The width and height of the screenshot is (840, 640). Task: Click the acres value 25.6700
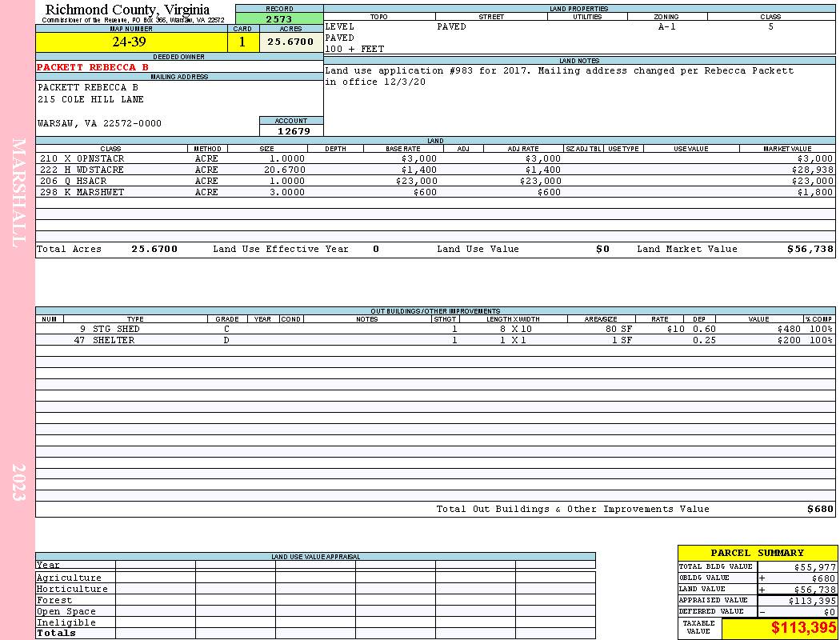point(290,42)
